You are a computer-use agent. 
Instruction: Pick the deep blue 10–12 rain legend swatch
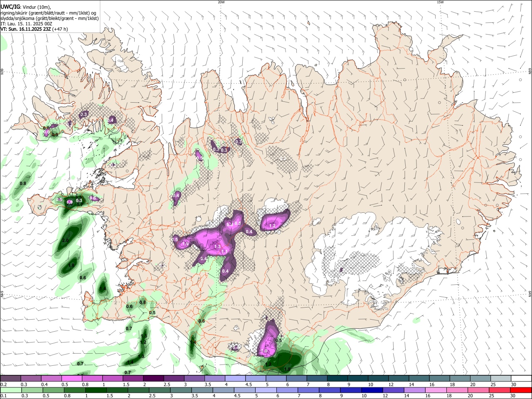372,390
